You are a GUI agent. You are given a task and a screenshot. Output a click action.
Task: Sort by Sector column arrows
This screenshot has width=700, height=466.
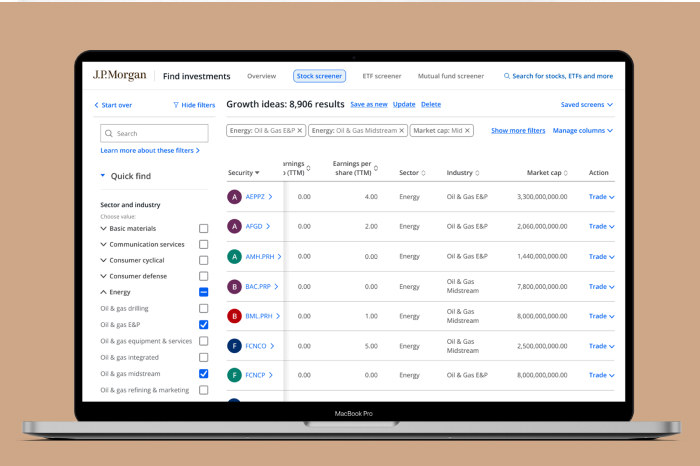(x=424, y=173)
